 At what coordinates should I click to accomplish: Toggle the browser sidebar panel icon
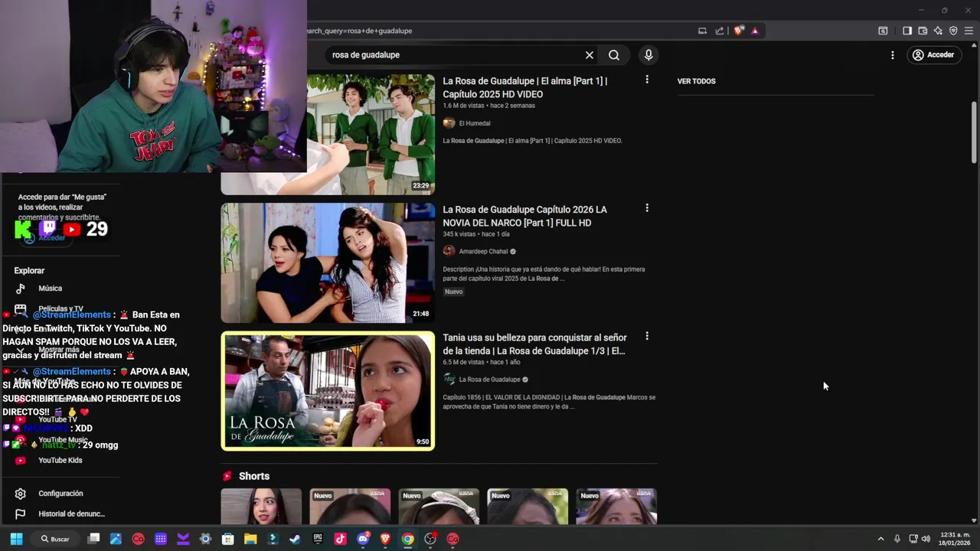pos(907,31)
